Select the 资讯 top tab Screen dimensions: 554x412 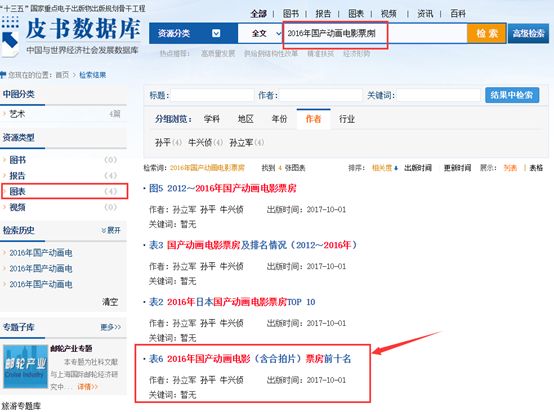[425, 14]
